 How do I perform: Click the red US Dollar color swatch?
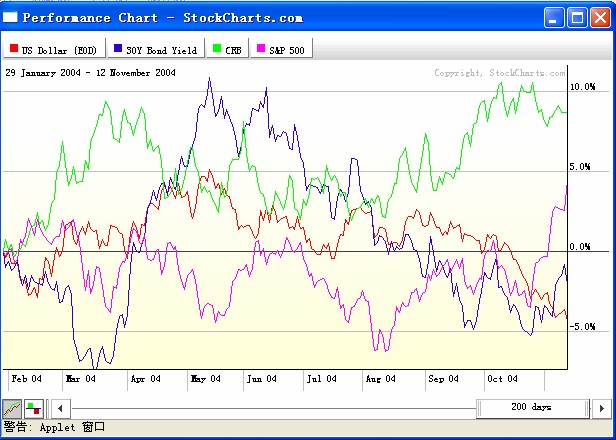14,48
